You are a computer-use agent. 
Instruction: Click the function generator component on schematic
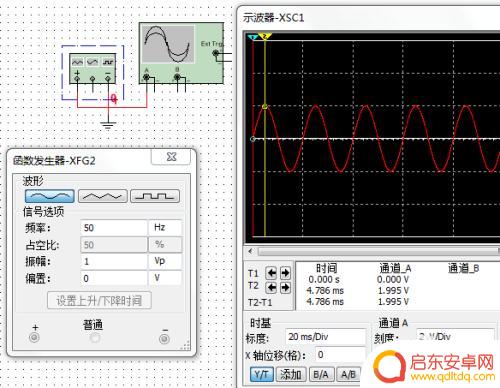(x=93, y=68)
